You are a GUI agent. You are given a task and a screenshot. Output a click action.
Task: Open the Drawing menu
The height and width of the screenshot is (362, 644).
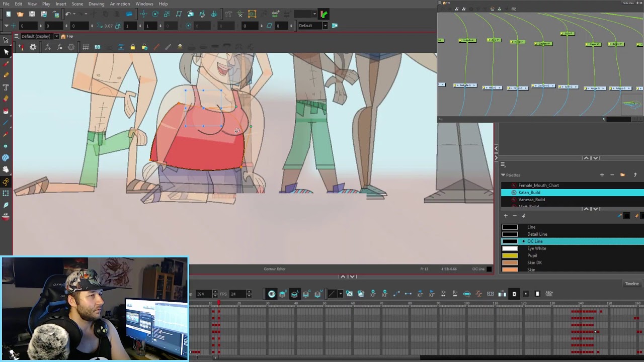(x=96, y=4)
